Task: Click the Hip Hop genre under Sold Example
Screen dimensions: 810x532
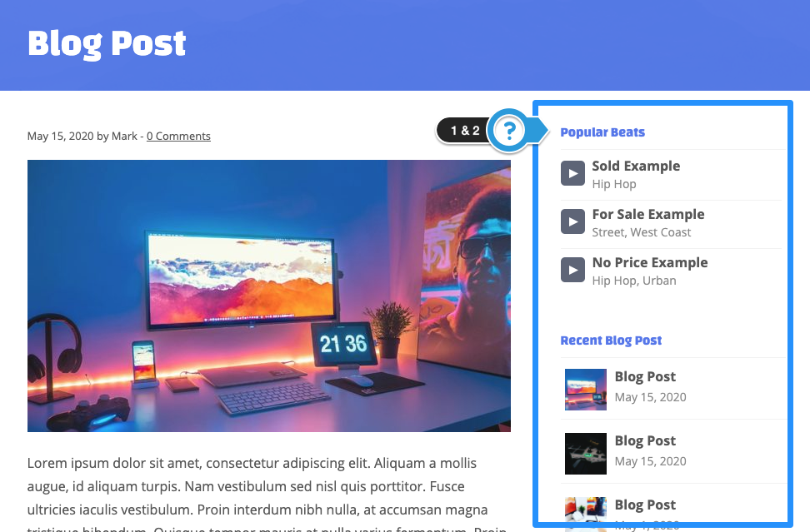Action: (613, 184)
